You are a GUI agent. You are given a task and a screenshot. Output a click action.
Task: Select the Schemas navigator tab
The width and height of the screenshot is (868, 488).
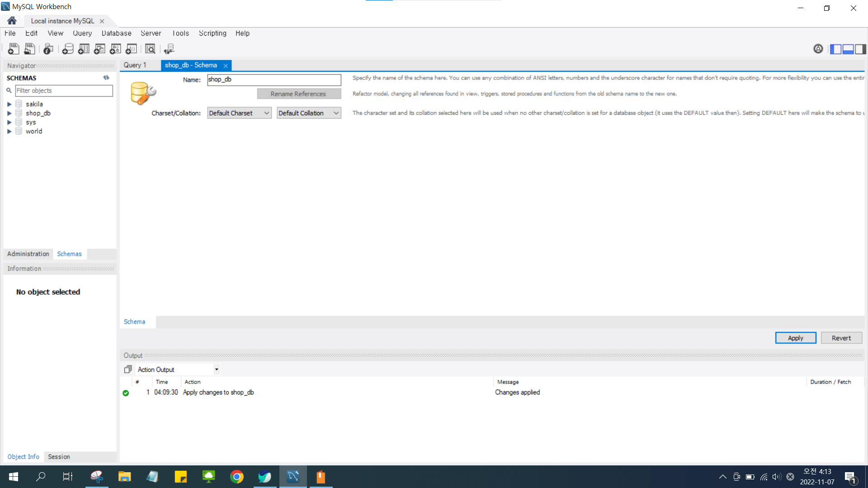point(69,254)
